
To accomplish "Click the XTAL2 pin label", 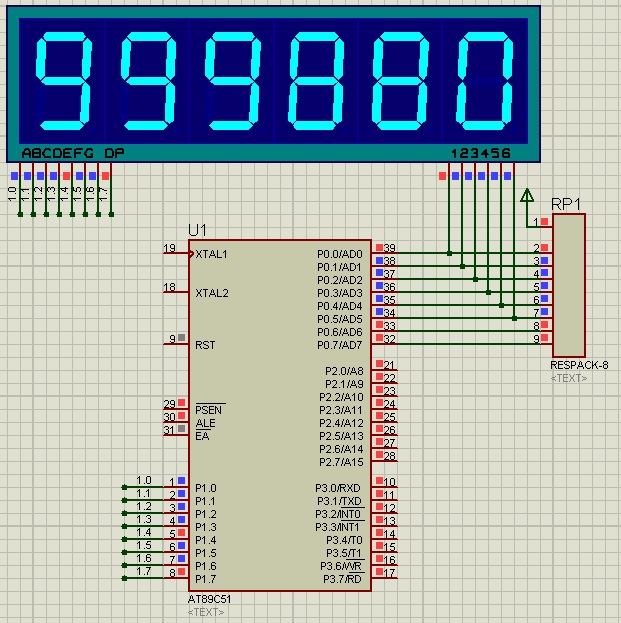I will tap(212, 293).
